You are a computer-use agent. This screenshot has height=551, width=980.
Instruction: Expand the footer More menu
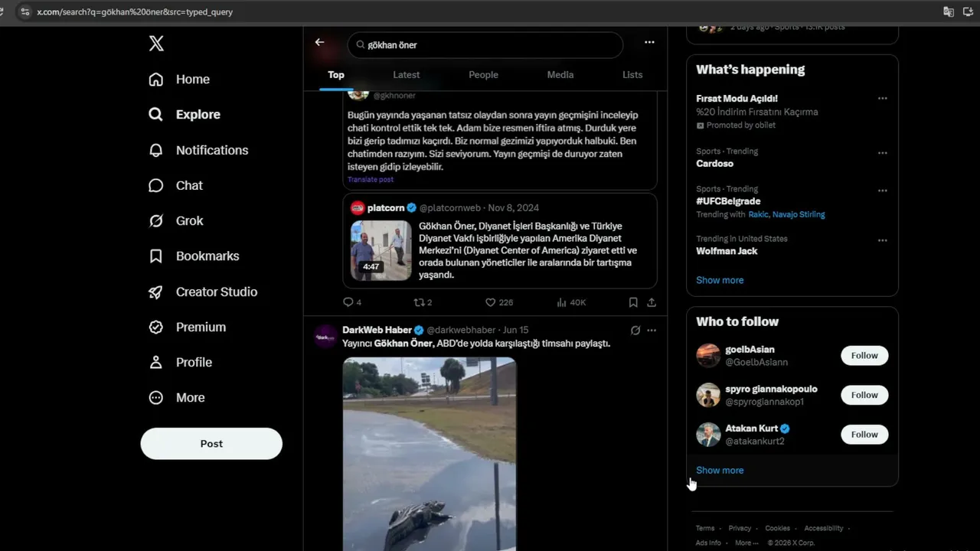pyautogui.click(x=746, y=543)
